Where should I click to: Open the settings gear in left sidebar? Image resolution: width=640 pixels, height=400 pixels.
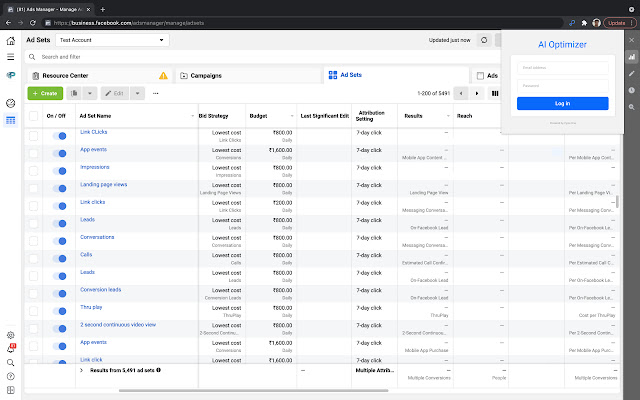[10, 335]
